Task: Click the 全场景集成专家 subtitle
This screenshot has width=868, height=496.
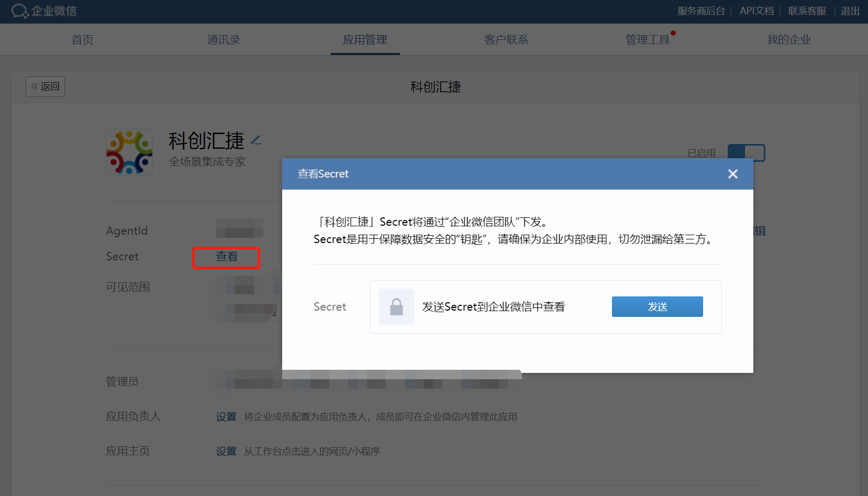Action: click(207, 162)
